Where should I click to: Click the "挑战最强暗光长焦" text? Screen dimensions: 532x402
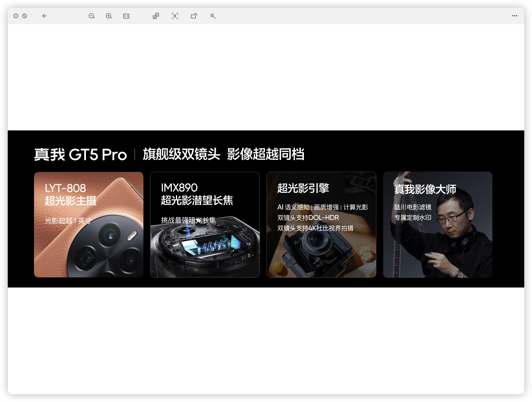(x=188, y=220)
